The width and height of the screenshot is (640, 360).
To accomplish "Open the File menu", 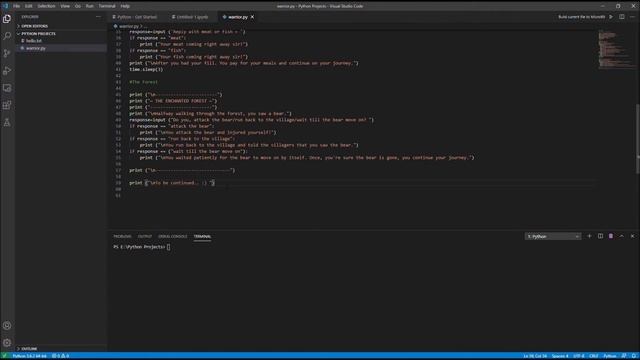I will click(17, 6).
